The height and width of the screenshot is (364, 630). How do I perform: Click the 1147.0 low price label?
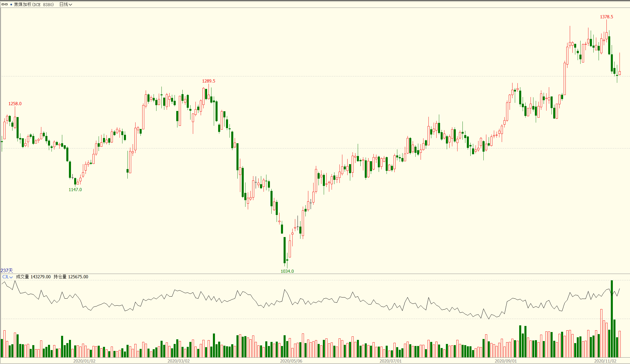click(x=75, y=190)
